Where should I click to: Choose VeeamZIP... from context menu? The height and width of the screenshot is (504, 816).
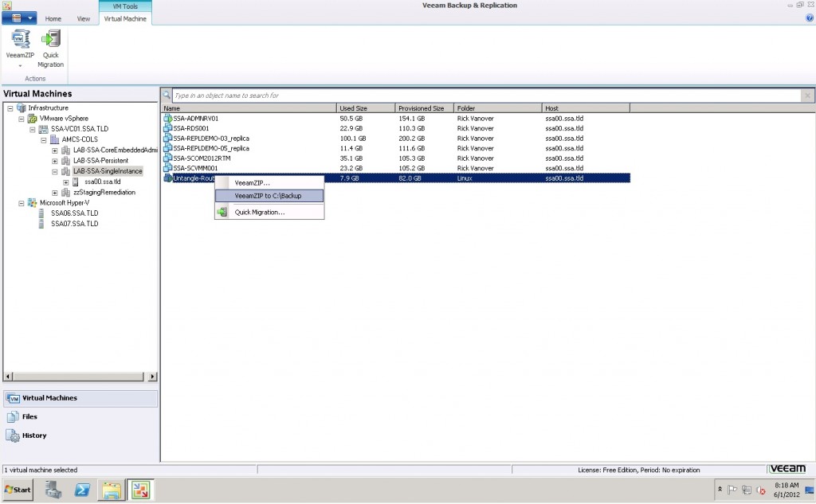click(x=269, y=183)
